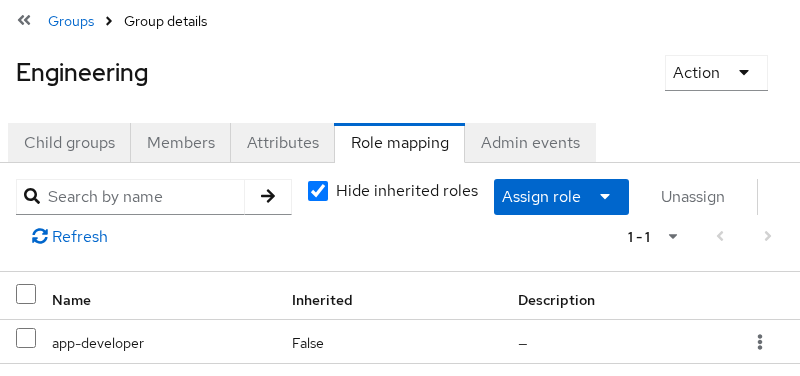Switch to the Members tab

(181, 142)
